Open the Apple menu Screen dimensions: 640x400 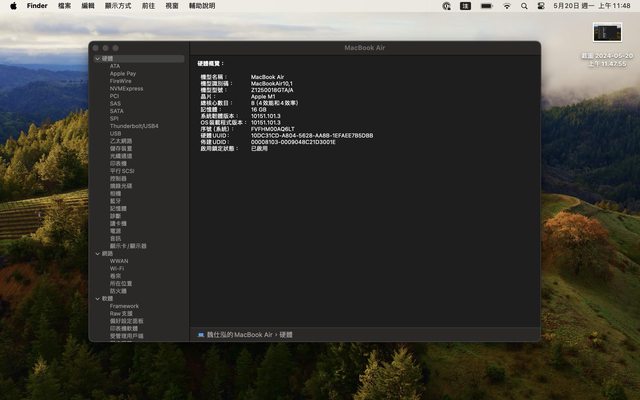tap(11, 6)
